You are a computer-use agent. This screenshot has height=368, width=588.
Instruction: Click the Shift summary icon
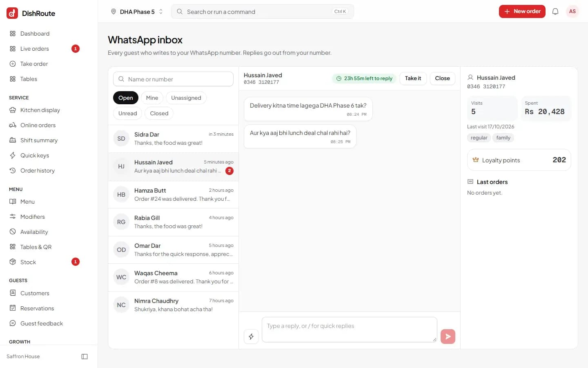pos(13,140)
